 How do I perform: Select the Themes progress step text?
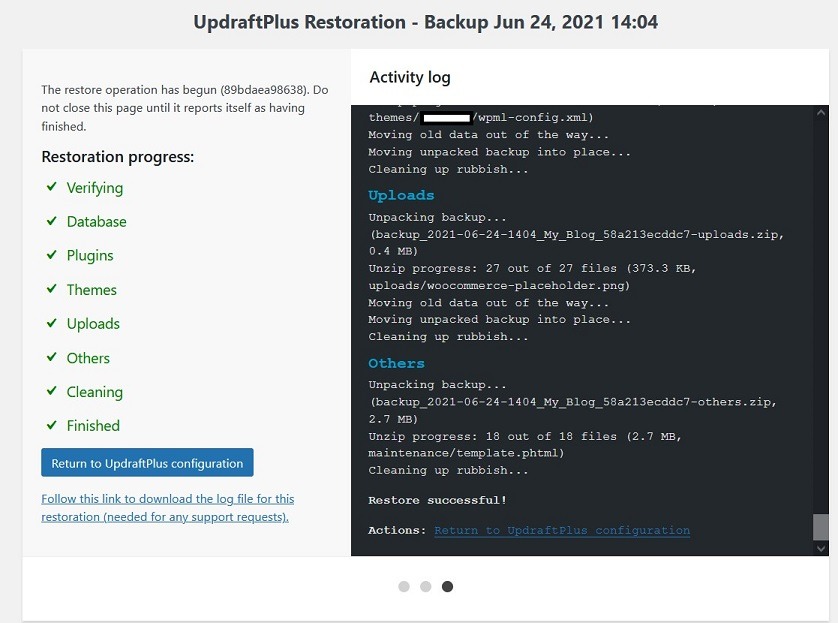pos(91,290)
